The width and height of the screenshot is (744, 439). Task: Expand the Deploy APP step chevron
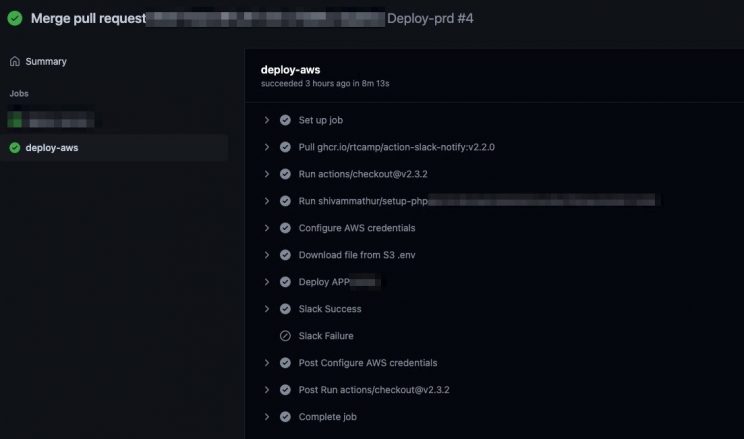tap(266, 282)
